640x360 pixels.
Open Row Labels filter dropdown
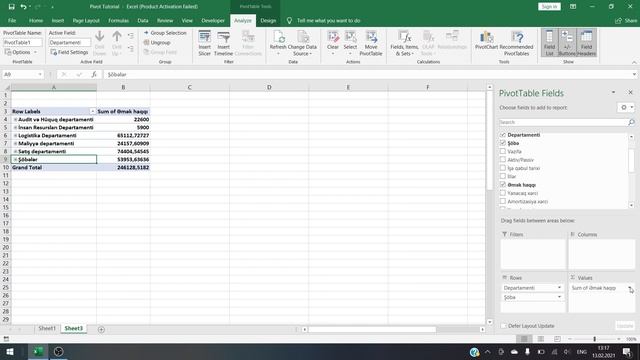click(x=92, y=111)
